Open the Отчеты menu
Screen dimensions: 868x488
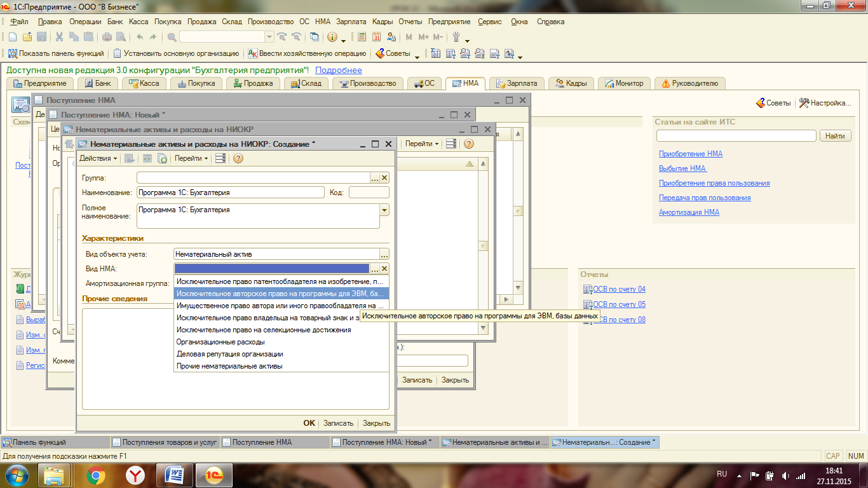tap(410, 22)
